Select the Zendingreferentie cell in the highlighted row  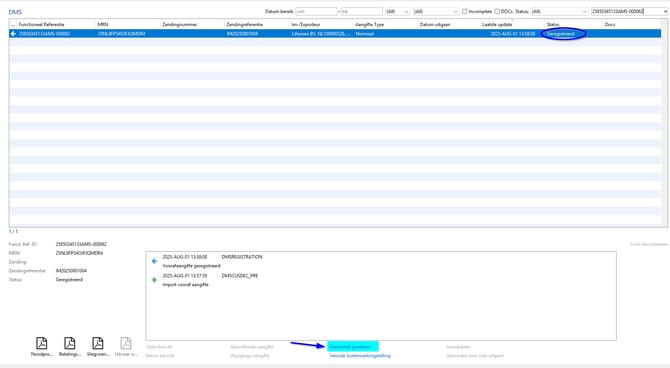click(x=242, y=33)
